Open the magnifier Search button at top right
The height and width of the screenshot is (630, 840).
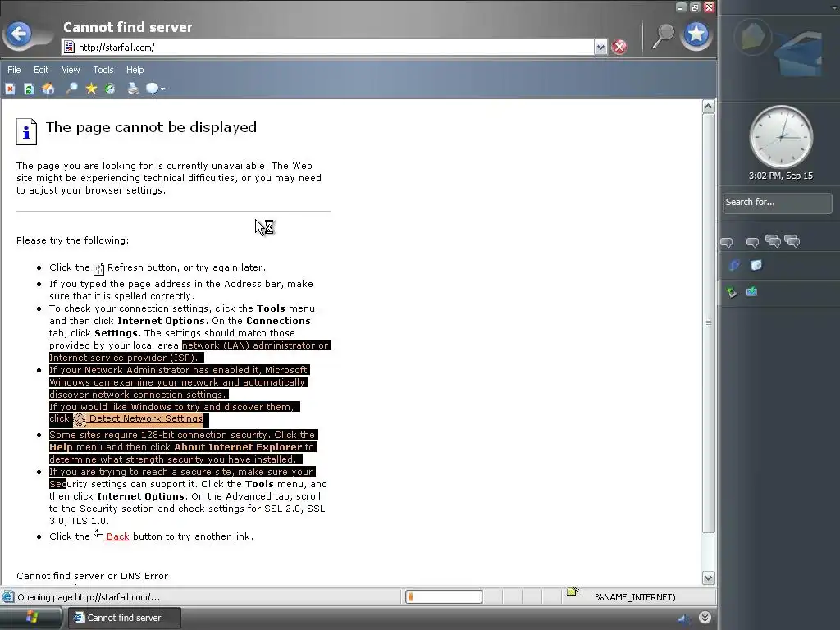(662, 36)
